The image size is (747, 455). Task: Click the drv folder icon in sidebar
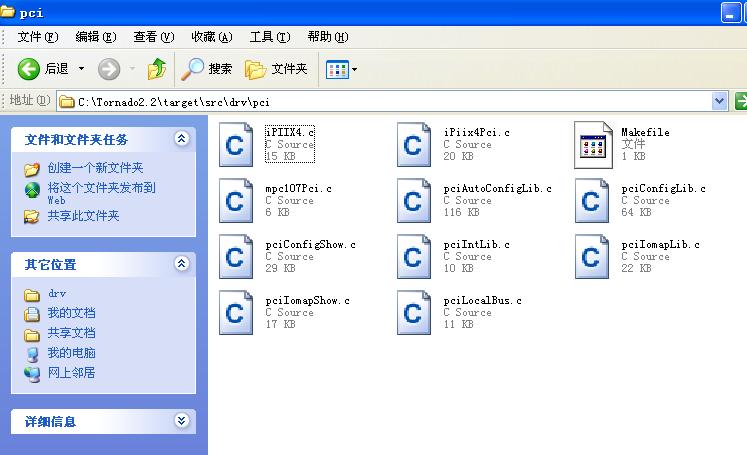(x=32, y=295)
